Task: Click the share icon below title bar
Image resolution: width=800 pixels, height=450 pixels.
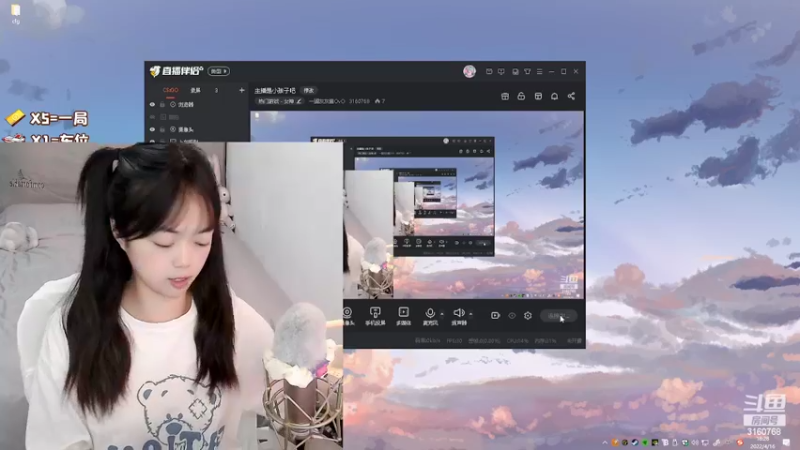Action: pyautogui.click(x=571, y=96)
